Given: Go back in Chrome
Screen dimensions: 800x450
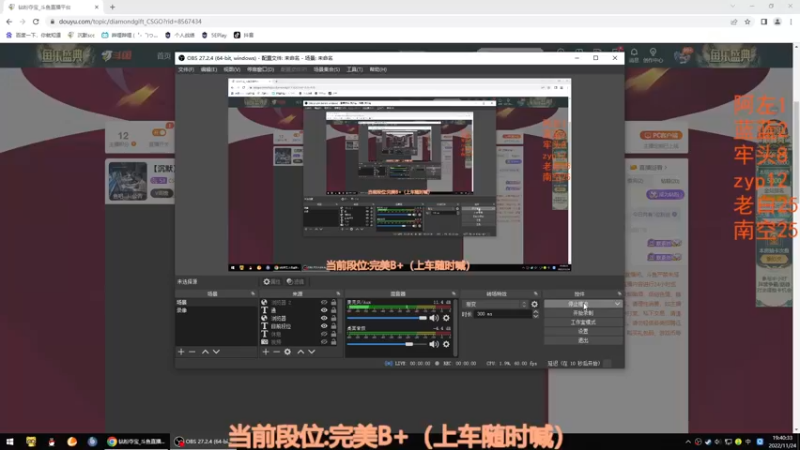Looking at the screenshot, I should pyautogui.click(x=9, y=21).
